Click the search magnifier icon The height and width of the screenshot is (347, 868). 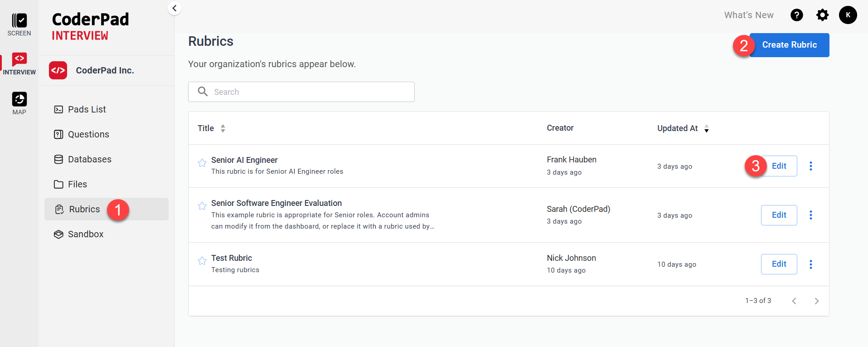(x=203, y=92)
